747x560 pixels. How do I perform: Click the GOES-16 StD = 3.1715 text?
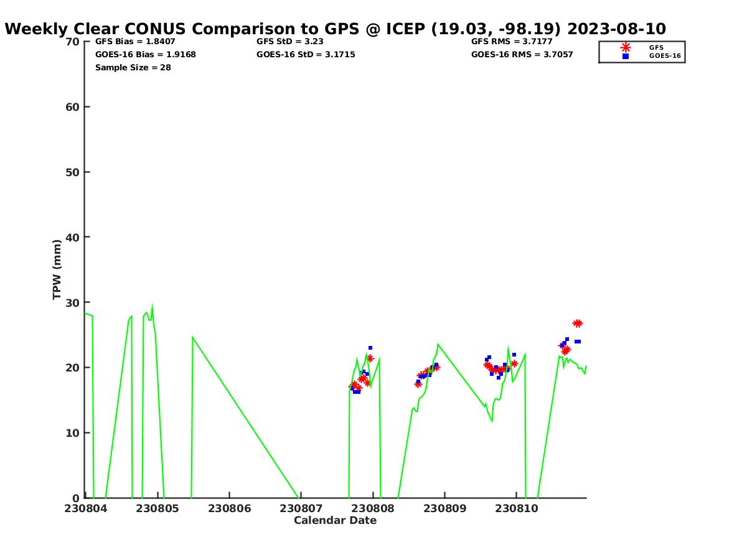306,55
